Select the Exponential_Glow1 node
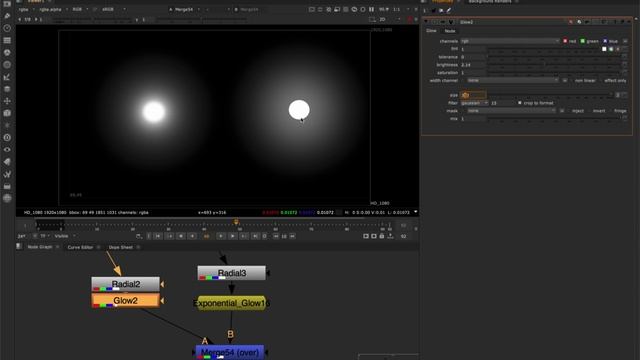The image size is (640, 360). (x=231, y=303)
